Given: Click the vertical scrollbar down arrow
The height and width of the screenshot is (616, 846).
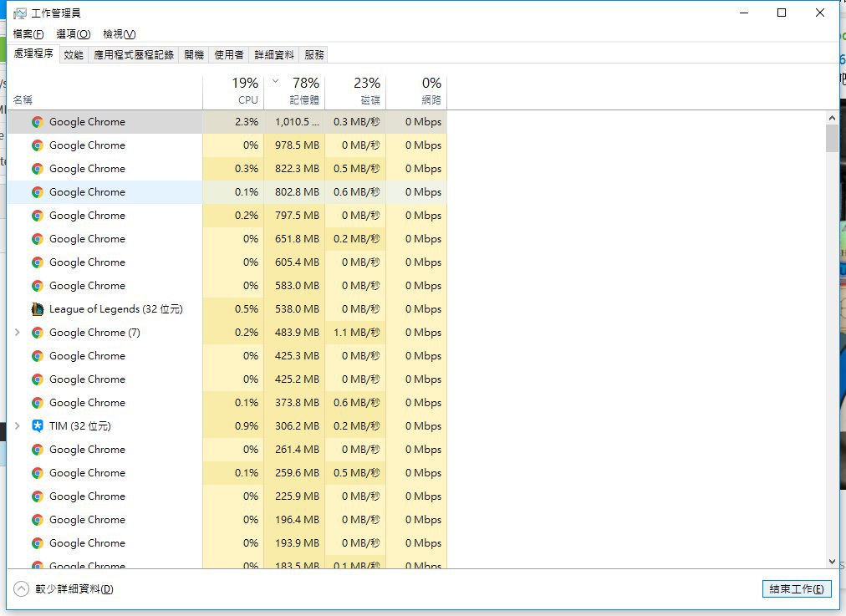Looking at the screenshot, I should coord(831,563).
